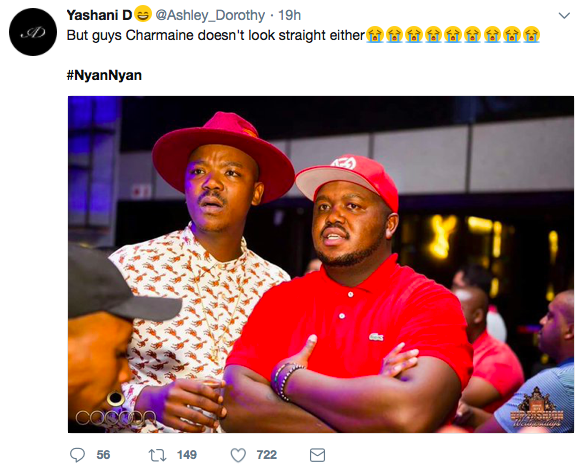Click the Cocoon watermark on the photo
The height and width of the screenshot is (470, 583).
(115, 418)
